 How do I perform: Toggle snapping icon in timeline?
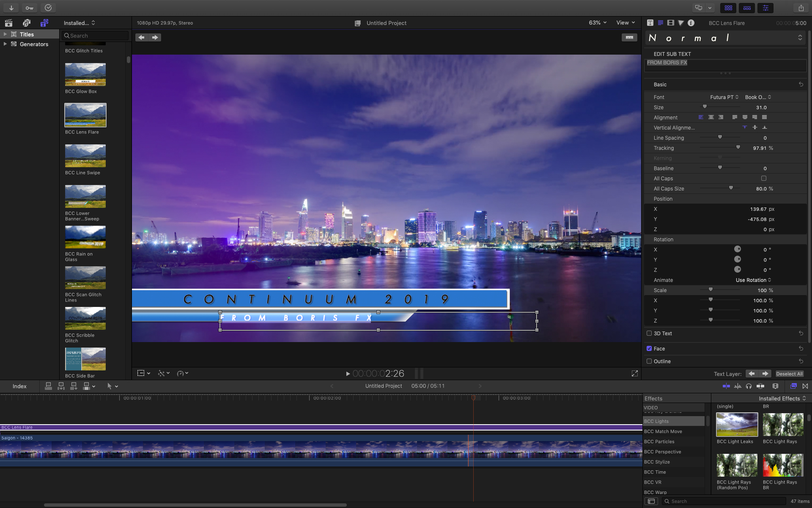760,386
